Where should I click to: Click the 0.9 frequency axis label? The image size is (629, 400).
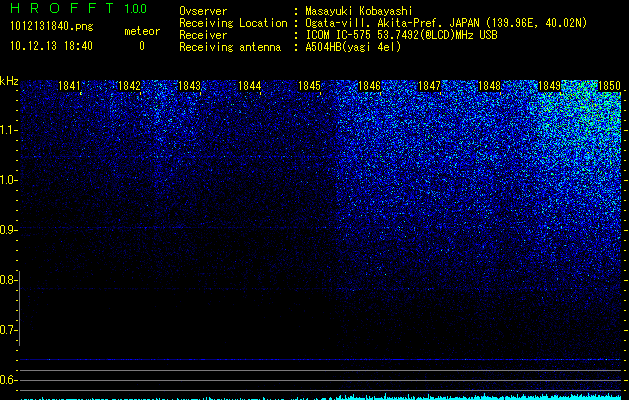(x=8, y=230)
